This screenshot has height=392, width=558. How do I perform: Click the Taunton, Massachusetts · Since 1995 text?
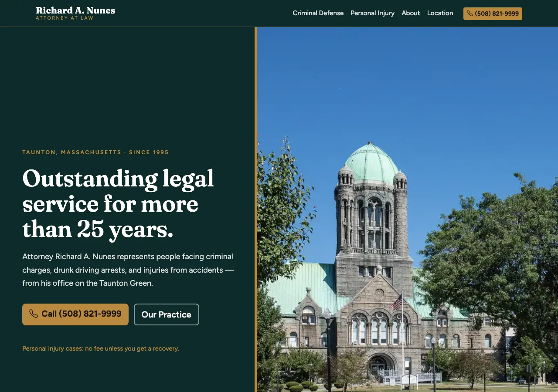(95, 152)
